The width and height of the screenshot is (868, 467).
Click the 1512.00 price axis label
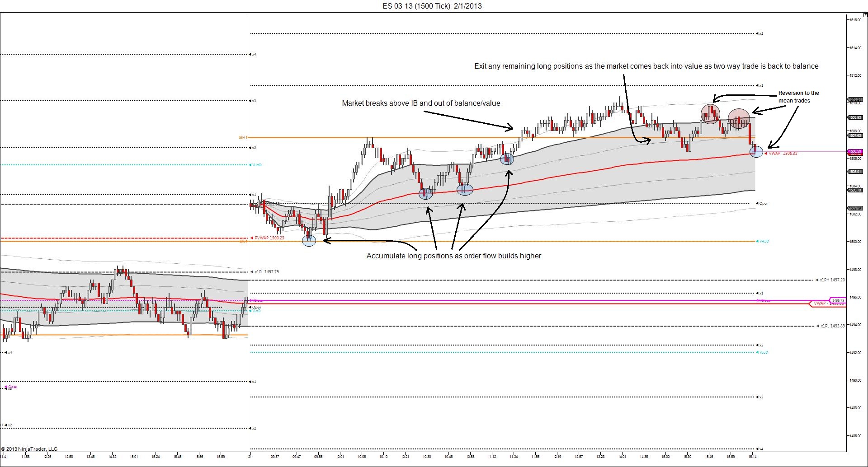click(855, 75)
